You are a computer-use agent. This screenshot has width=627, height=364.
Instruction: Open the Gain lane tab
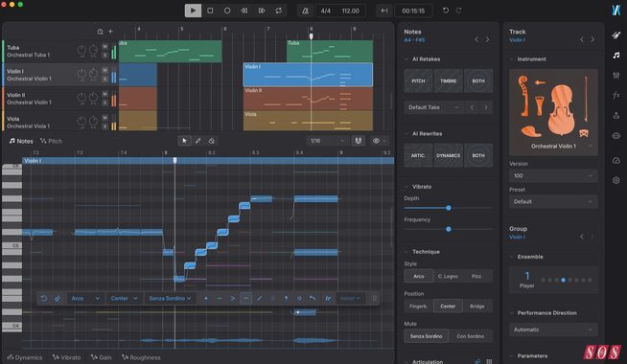pos(102,357)
